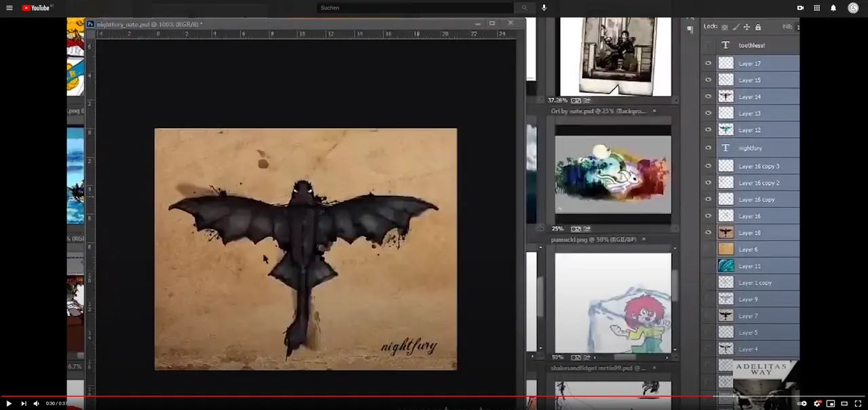Activate the Ori by note.psd document window
This screenshot has width=868, height=410.
click(x=597, y=110)
